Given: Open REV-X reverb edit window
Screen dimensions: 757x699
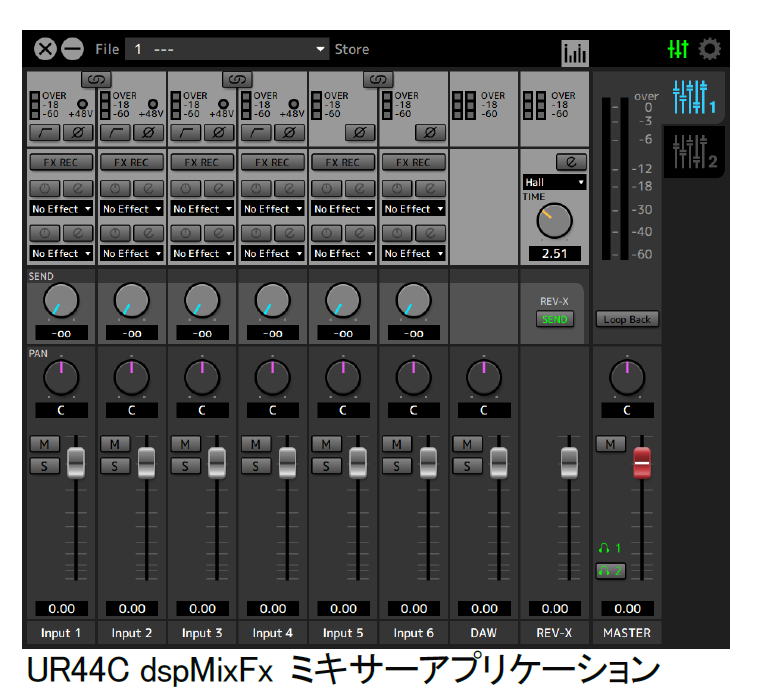Looking at the screenshot, I should [571, 162].
